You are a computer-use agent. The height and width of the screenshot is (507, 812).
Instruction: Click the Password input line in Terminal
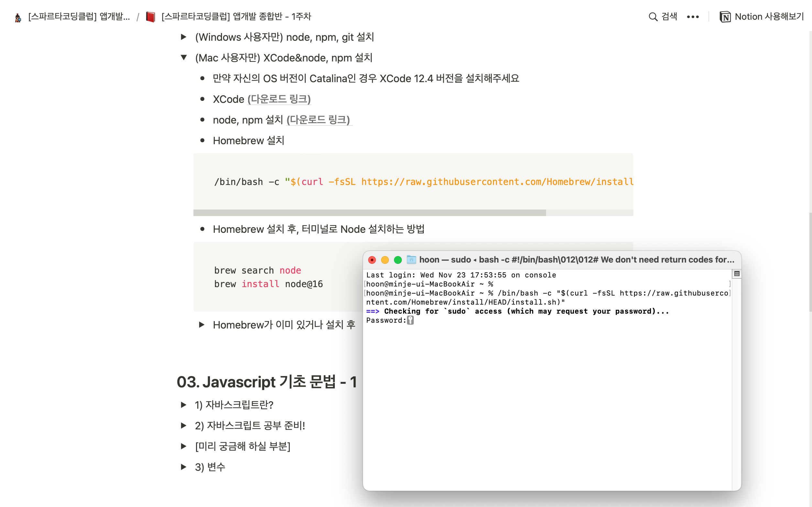(390, 320)
